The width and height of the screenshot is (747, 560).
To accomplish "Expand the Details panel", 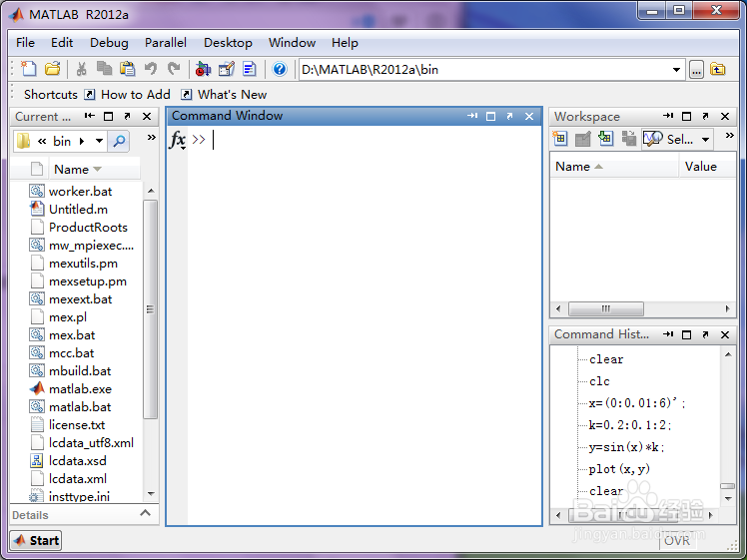I will coord(145,513).
